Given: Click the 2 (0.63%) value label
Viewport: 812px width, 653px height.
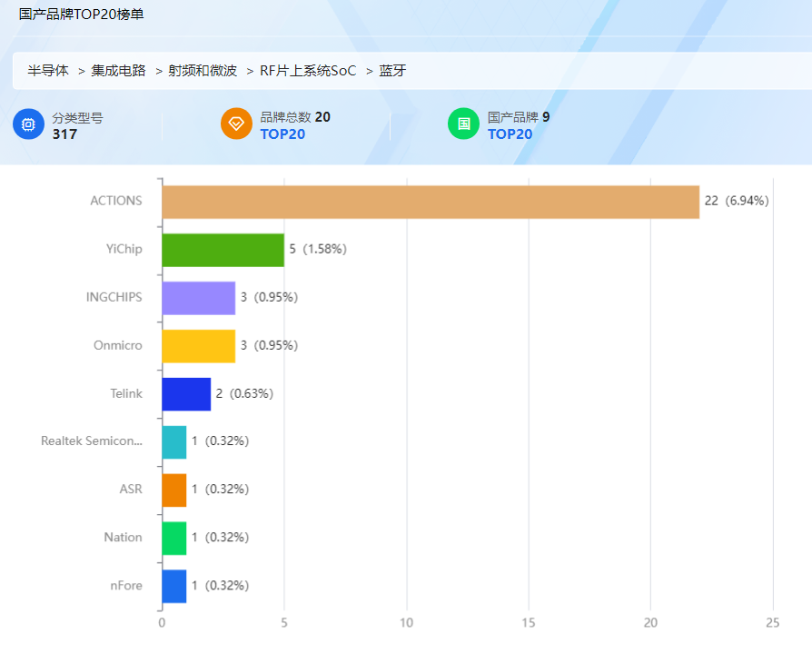Looking at the screenshot, I should [x=244, y=393].
